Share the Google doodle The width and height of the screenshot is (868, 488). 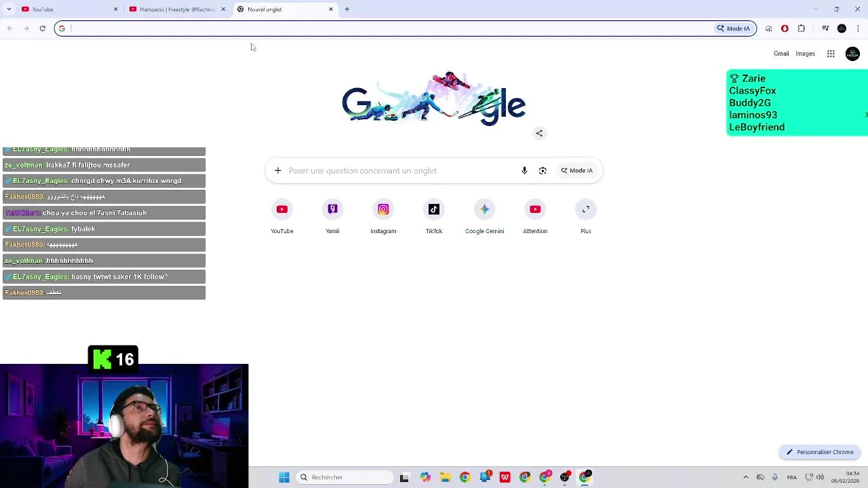click(x=539, y=134)
